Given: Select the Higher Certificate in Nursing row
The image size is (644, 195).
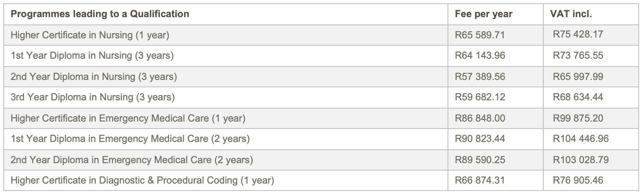Looking at the screenshot, I should tap(90, 35).
